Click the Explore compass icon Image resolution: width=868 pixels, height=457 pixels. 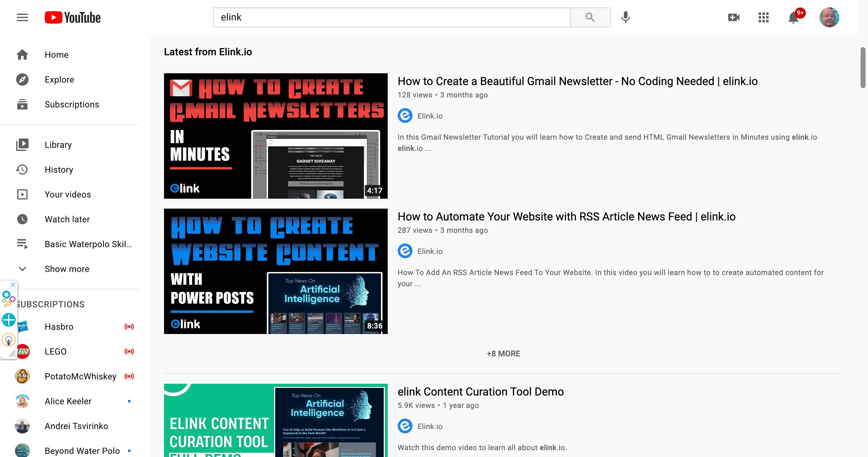pos(22,79)
